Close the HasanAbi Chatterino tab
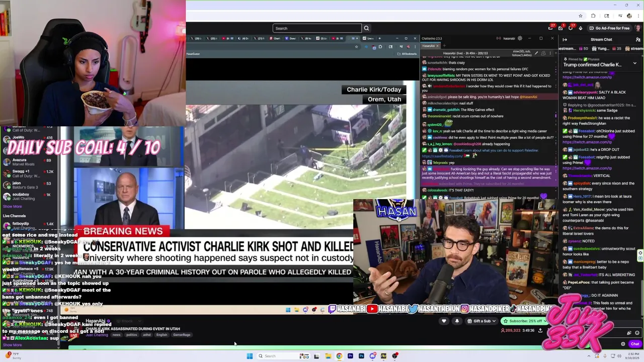This screenshot has height=362, width=644. [x=438, y=46]
